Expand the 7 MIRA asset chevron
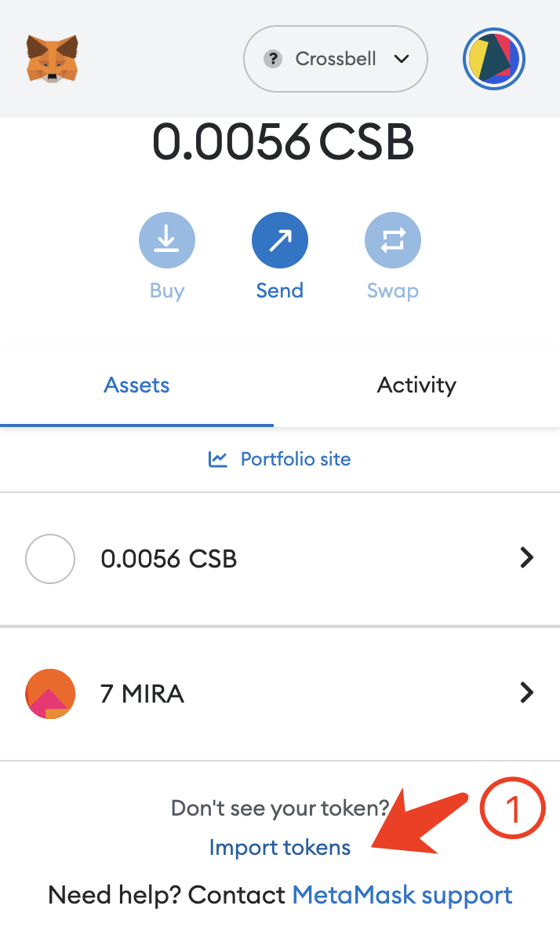The height and width of the screenshot is (942, 560). (x=527, y=692)
